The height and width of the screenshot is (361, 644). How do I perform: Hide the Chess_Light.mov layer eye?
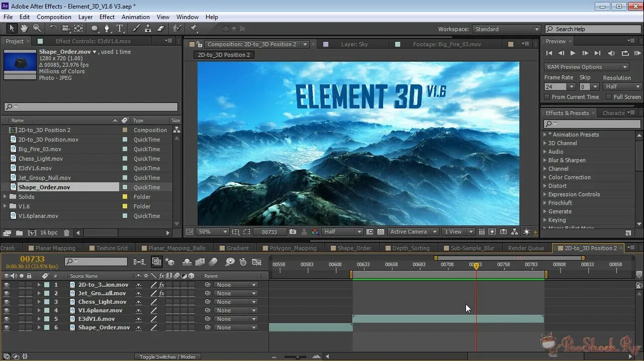click(7, 302)
